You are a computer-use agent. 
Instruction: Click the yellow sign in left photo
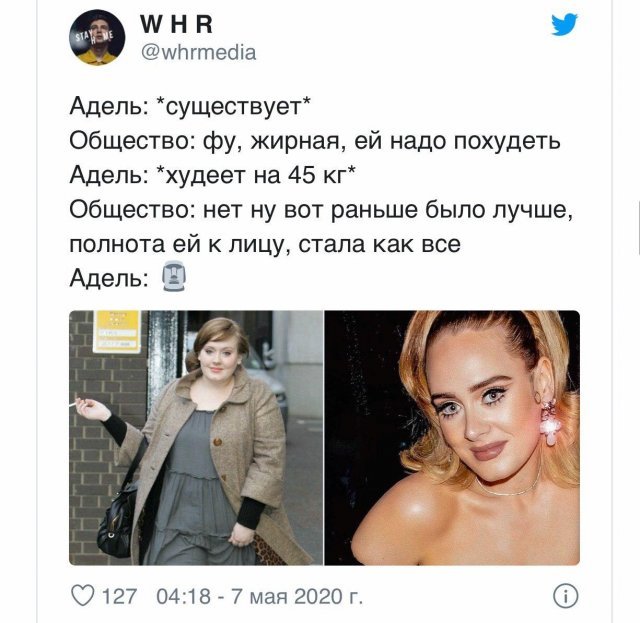pos(117,332)
